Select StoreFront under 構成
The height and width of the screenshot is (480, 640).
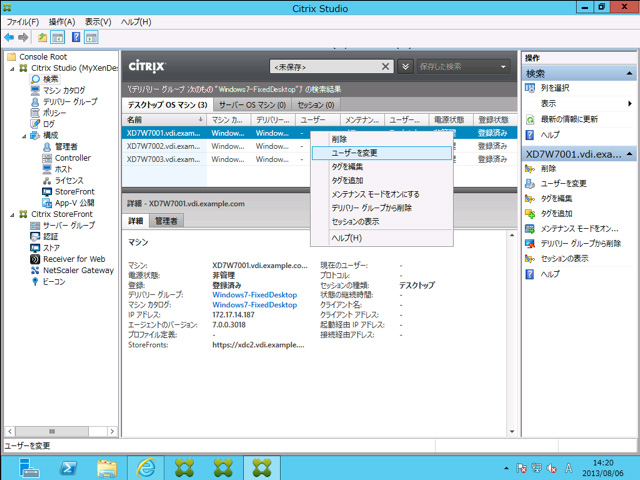click(75, 191)
